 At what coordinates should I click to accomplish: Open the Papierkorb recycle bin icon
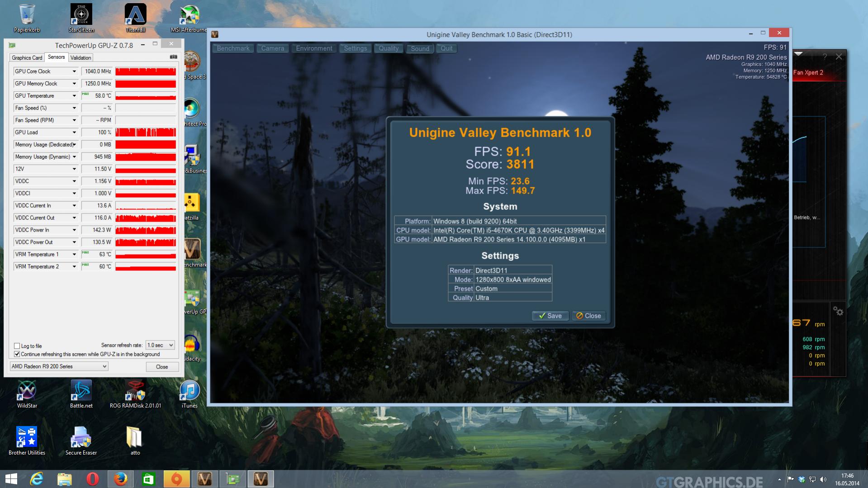27,18
